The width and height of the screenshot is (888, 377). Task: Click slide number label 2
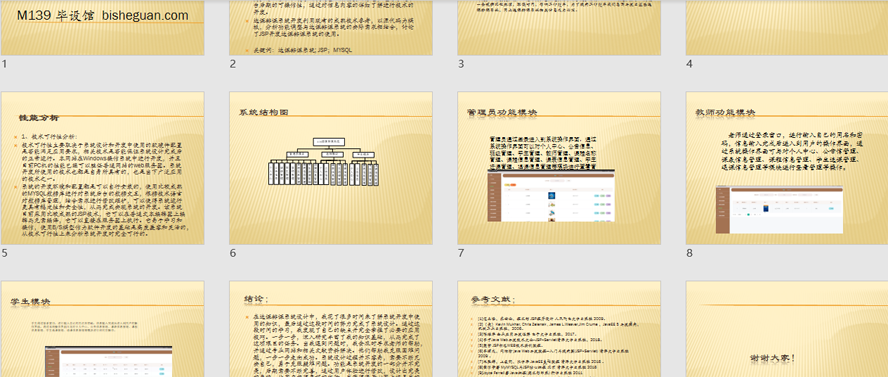(233, 64)
